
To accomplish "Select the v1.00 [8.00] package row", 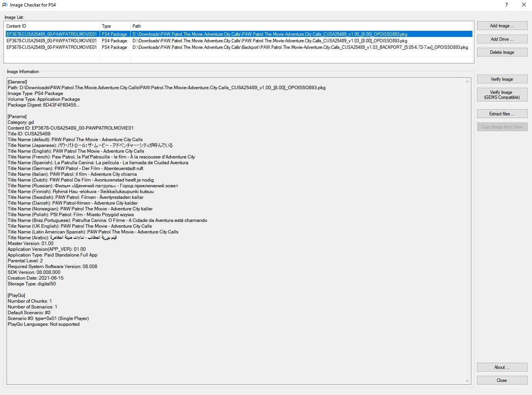I will [239, 34].
